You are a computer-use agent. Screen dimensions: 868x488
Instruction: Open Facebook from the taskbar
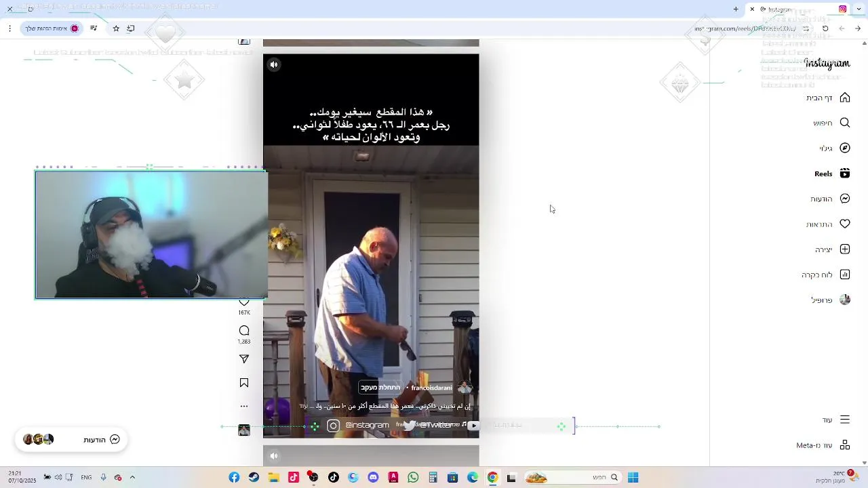pyautogui.click(x=234, y=478)
